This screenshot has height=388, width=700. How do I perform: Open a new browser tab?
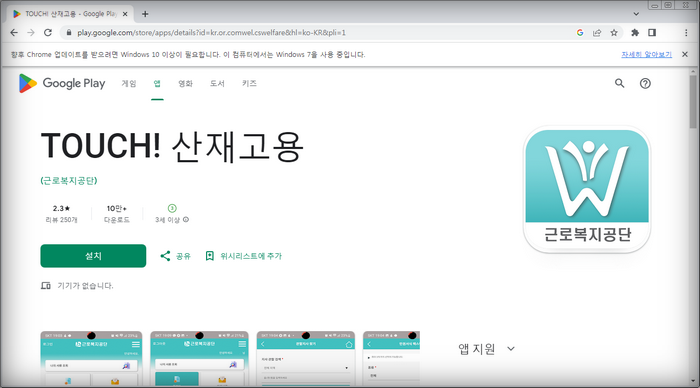145,14
